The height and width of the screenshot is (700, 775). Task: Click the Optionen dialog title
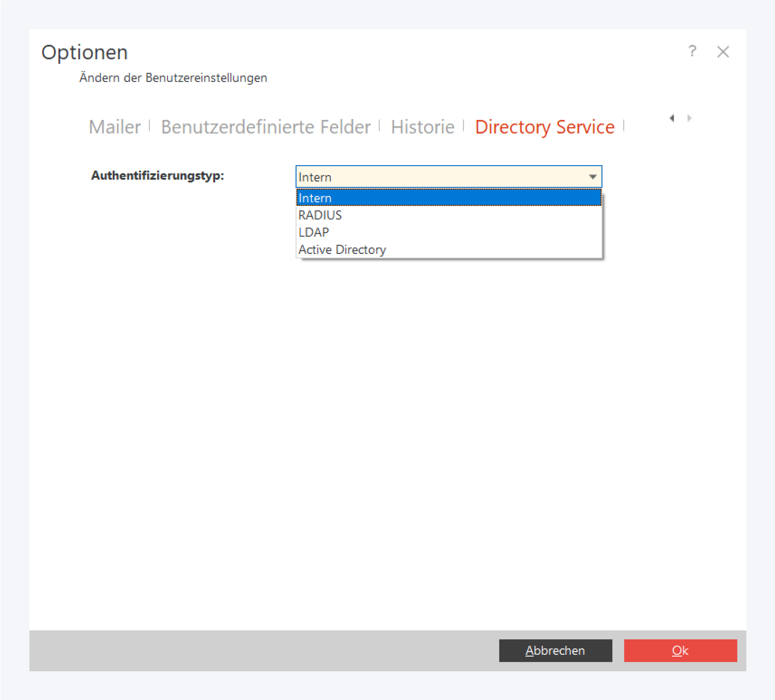pos(85,52)
